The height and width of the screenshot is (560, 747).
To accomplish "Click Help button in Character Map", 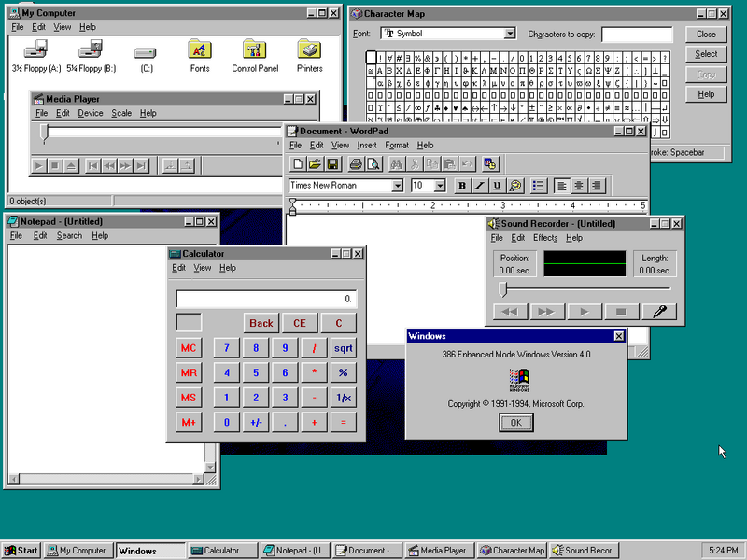I will pyautogui.click(x=706, y=94).
